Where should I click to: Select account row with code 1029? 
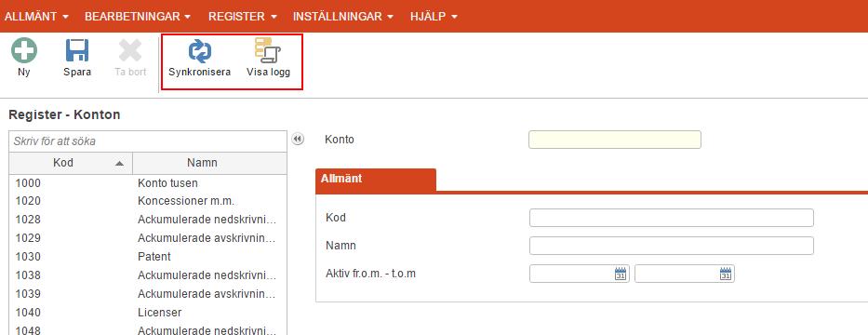148,238
